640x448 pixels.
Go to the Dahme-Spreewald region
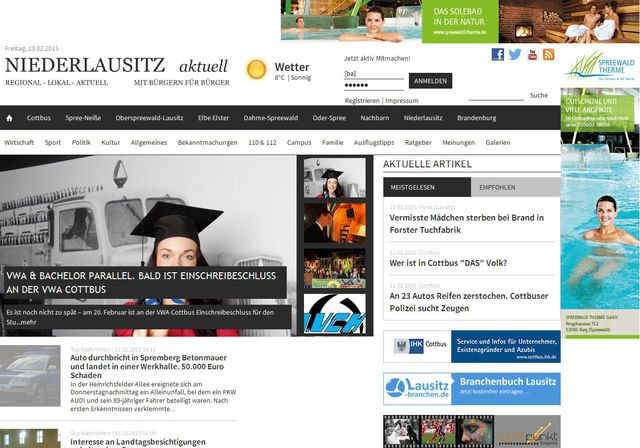[271, 118]
